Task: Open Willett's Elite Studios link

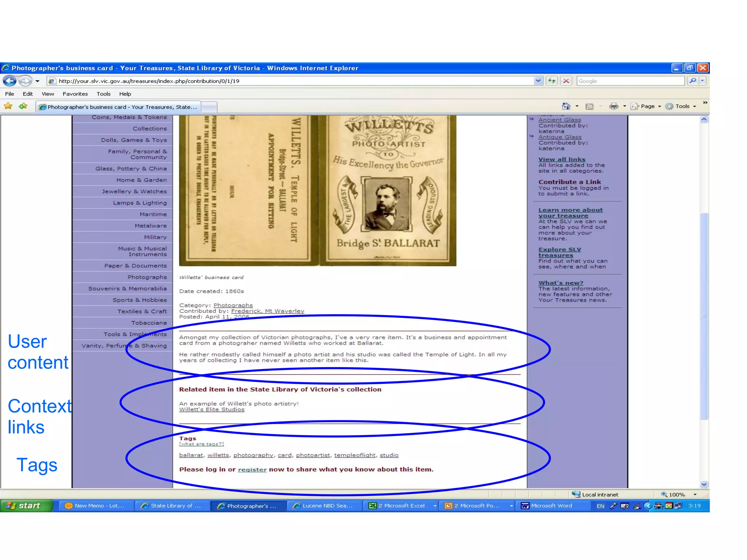Action: click(212, 409)
